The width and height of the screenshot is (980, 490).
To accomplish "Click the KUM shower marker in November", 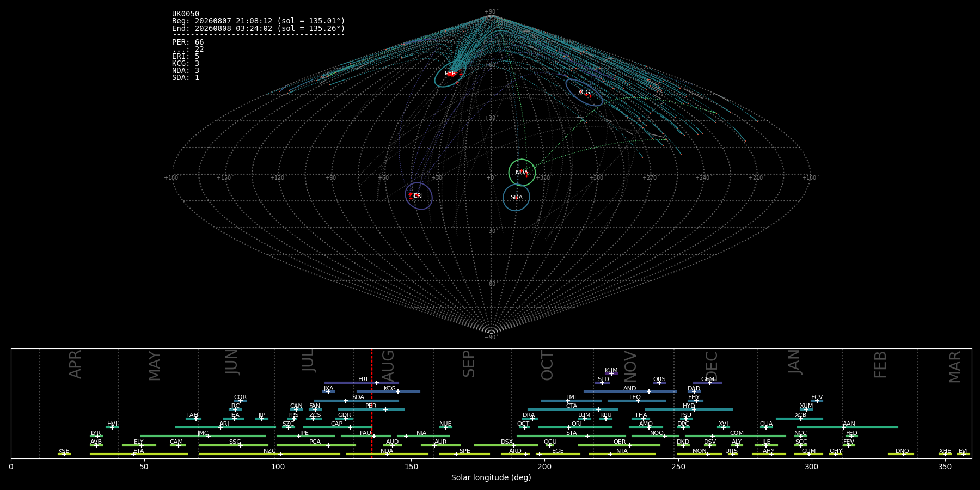I will (x=611, y=373).
